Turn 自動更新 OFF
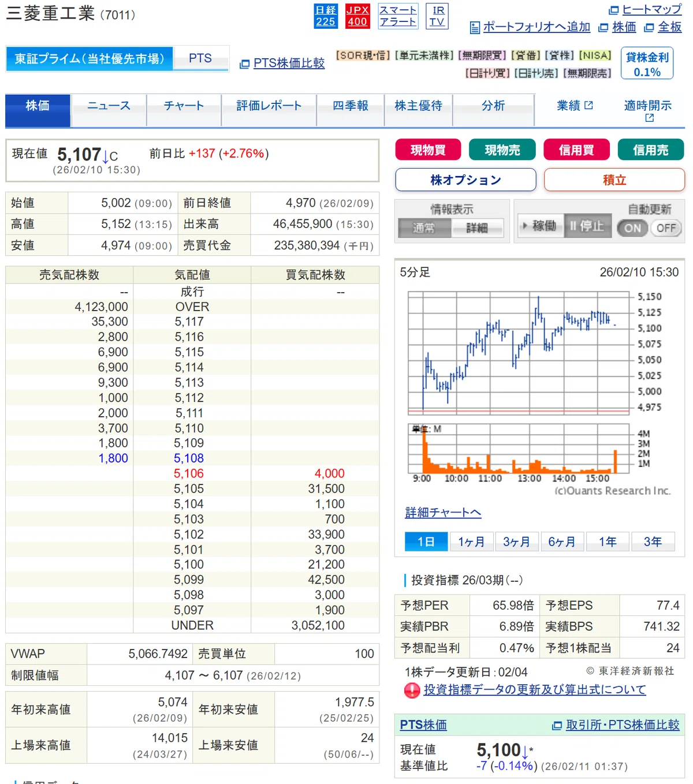 [x=666, y=228]
